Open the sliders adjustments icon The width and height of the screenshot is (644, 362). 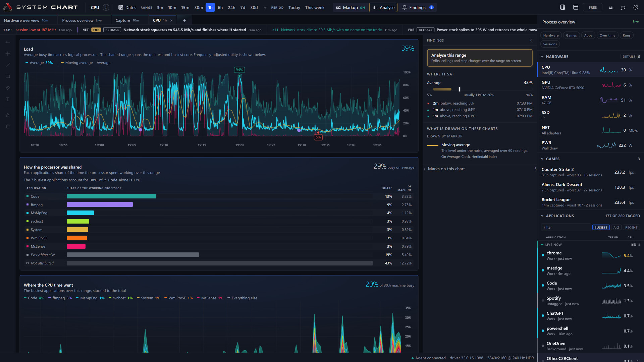pos(611,7)
